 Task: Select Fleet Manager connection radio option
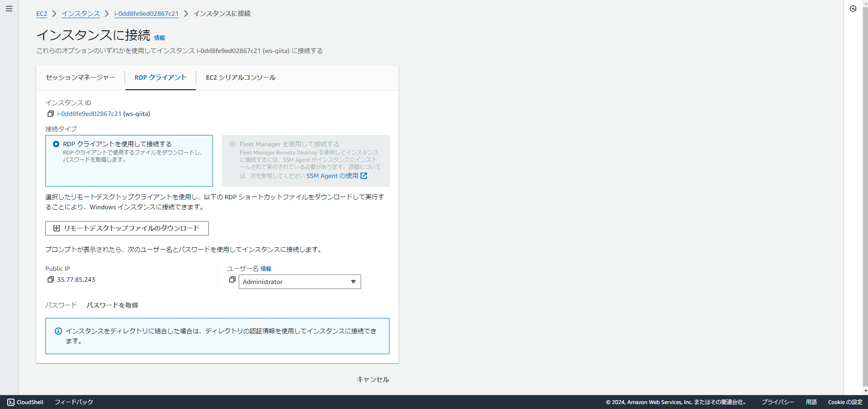point(233,144)
